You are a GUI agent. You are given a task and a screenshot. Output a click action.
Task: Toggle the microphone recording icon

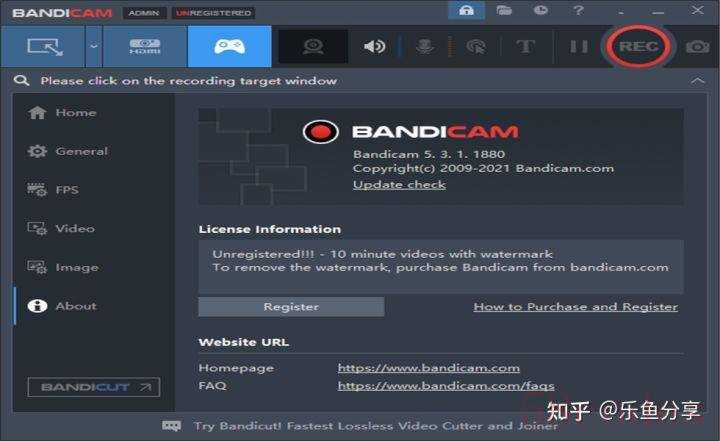pyautogui.click(x=425, y=46)
